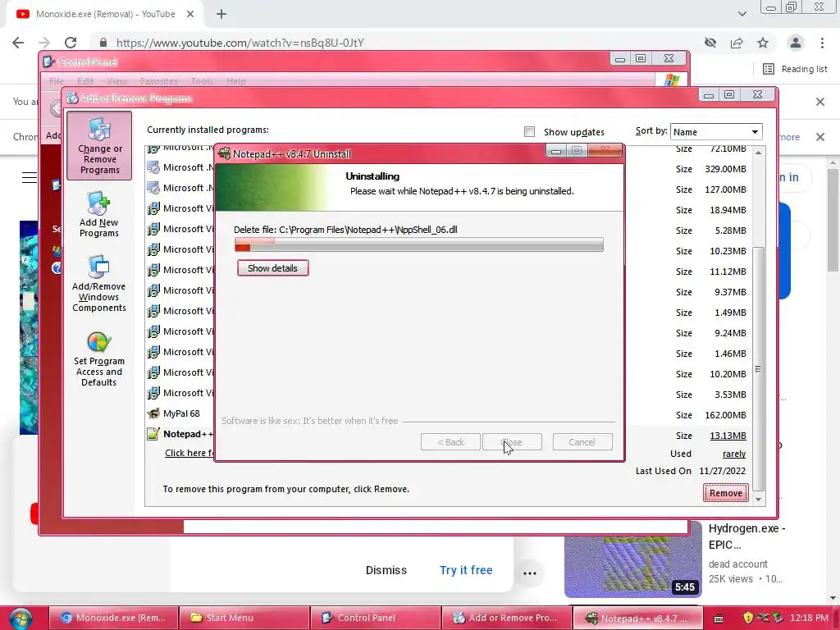The height and width of the screenshot is (630, 840).
Task: Switch to Start Menu taskbar button
Action: 244,619
